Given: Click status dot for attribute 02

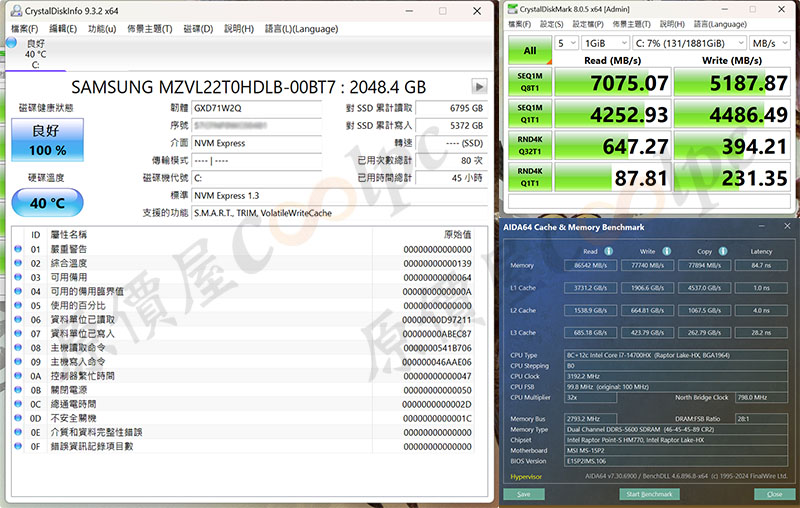Looking at the screenshot, I should pos(18,263).
